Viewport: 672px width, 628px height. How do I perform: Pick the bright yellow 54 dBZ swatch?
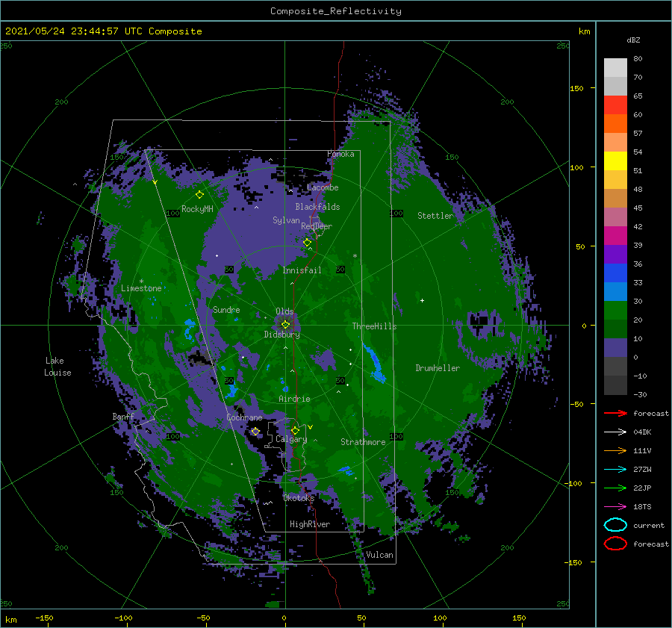coord(615,161)
